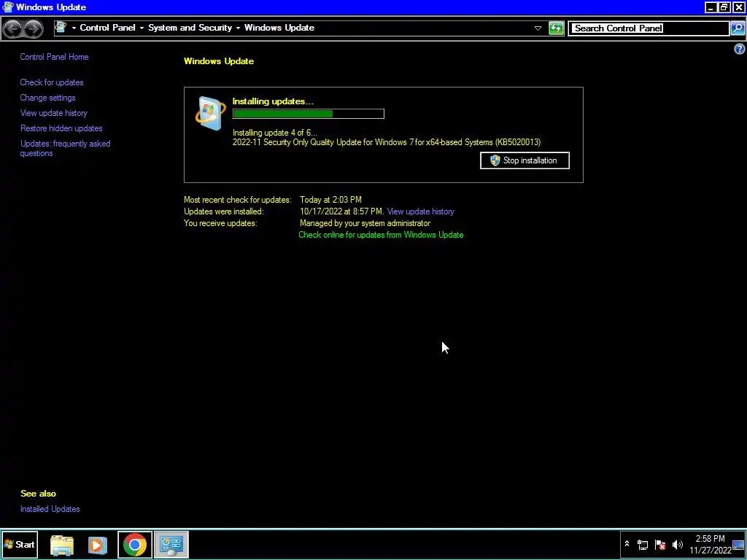Click the volume speaker icon

coord(678,545)
